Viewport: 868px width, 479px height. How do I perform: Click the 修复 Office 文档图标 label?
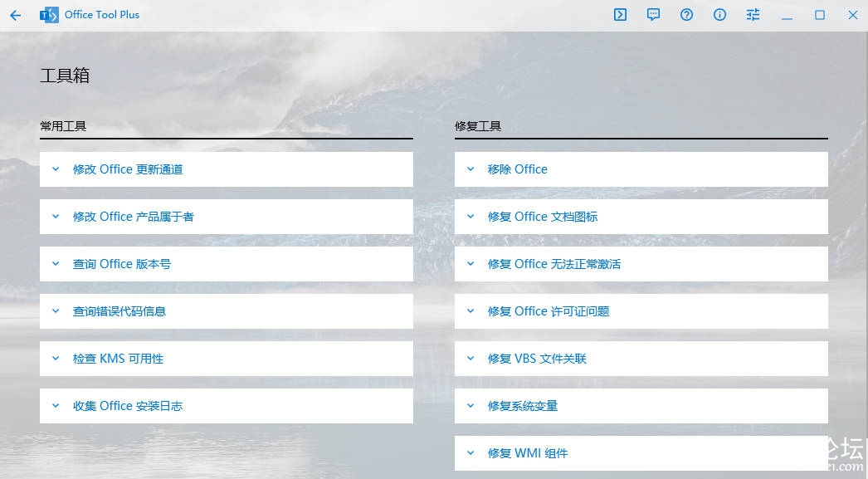(x=543, y=217)
